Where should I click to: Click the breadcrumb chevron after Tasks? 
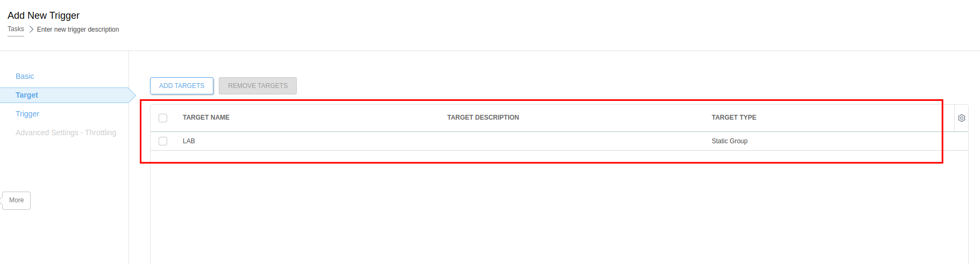pyautogui.click(x=31, y=30)
